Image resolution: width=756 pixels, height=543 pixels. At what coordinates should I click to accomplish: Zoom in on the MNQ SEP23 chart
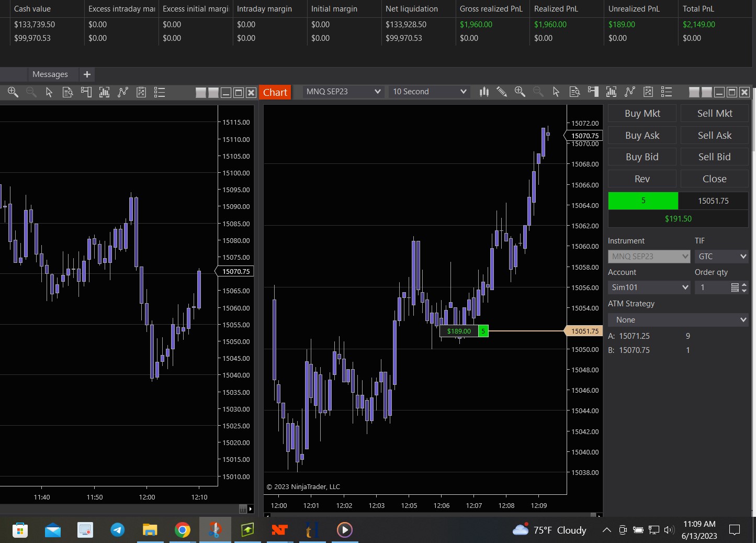(520, 92)
